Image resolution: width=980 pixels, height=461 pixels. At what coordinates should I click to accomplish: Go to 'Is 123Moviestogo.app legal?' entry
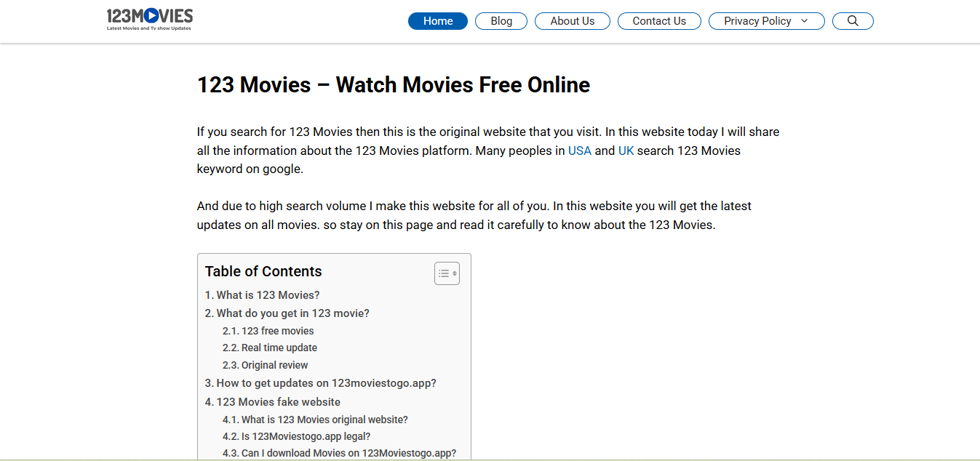[296, 436]
